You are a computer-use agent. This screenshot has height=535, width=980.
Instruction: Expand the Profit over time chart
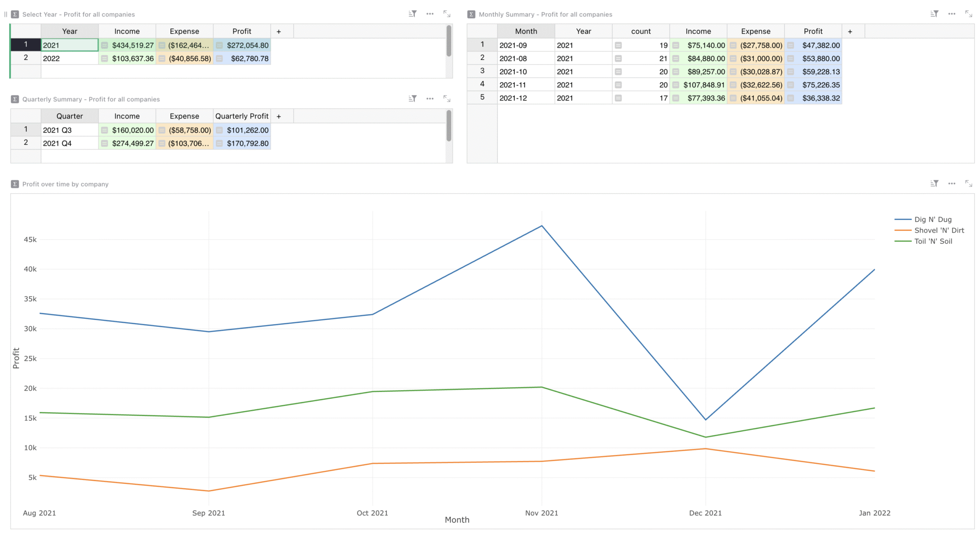point(969,184)
